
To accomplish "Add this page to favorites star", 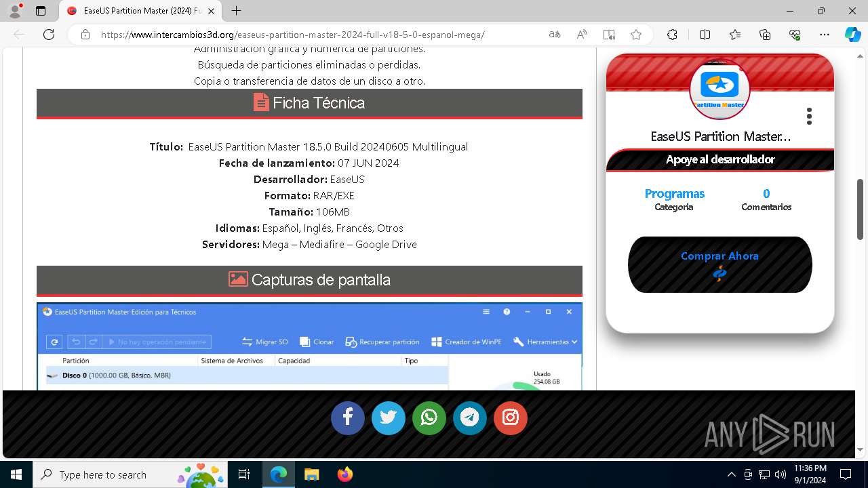I will pyautogui.click(x=636, y=35).
